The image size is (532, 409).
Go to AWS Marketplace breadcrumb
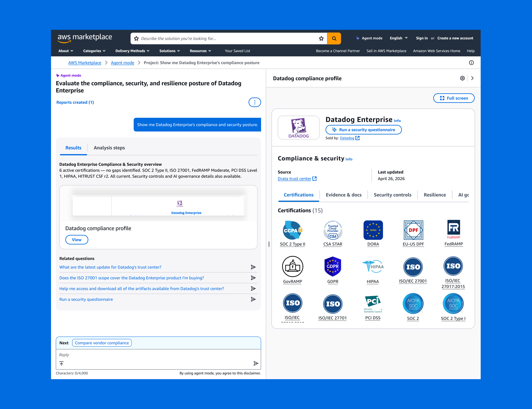85,63
